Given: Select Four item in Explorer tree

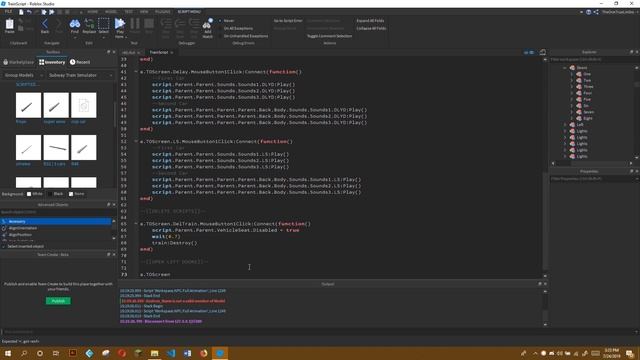Looking at the screenshot, I should pyautogui.click(x=587, y=93).
